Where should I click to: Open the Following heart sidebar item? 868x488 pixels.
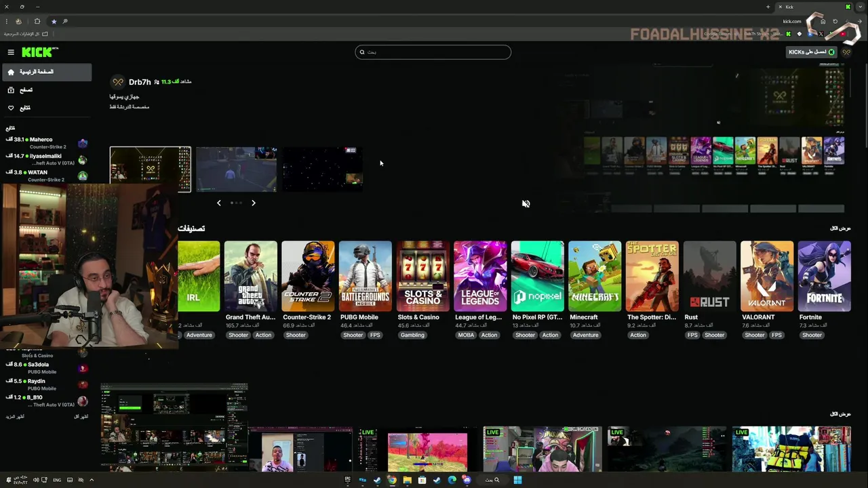click(x=47, y=108)
